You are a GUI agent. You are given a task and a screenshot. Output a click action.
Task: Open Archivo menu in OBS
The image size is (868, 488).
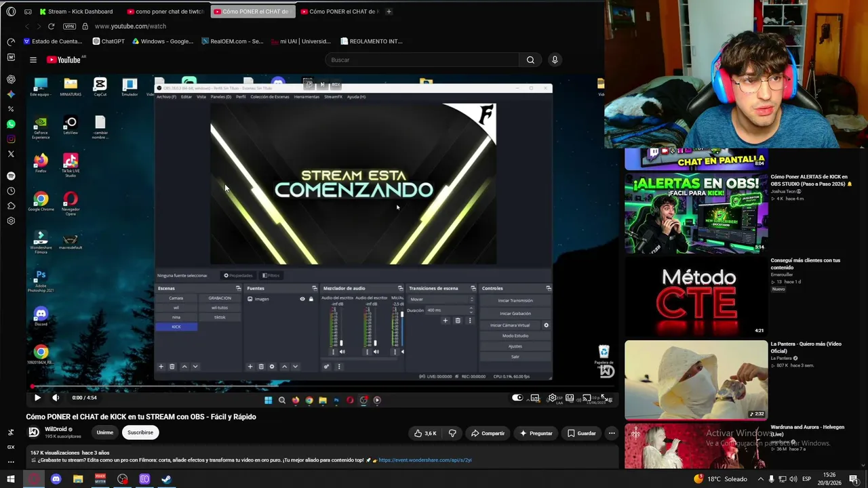(166, 97)
